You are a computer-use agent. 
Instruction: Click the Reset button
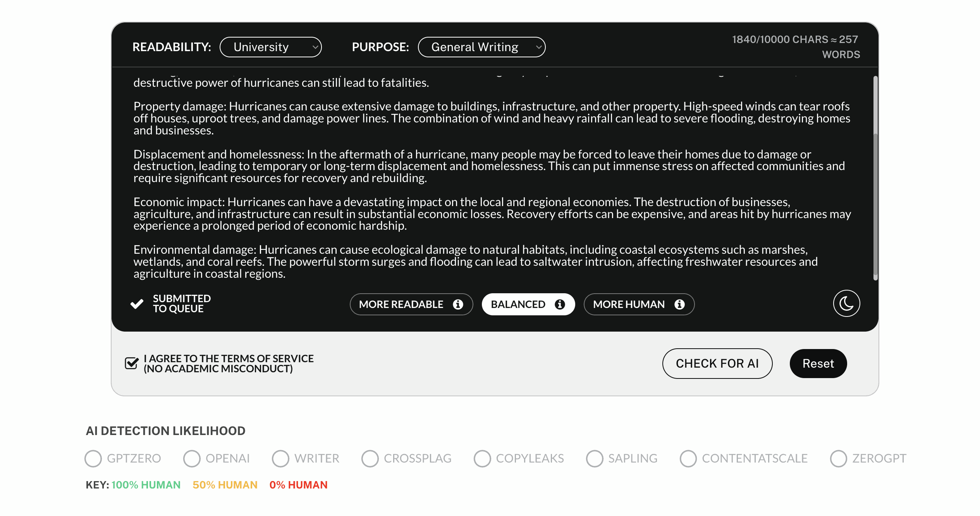click(x=818, y=363)
